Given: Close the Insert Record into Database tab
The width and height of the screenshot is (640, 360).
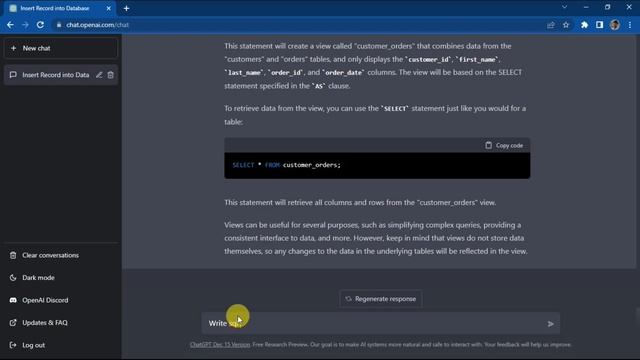Looking at the screenshot, I should pyautogui.click(x=109, y=8).
